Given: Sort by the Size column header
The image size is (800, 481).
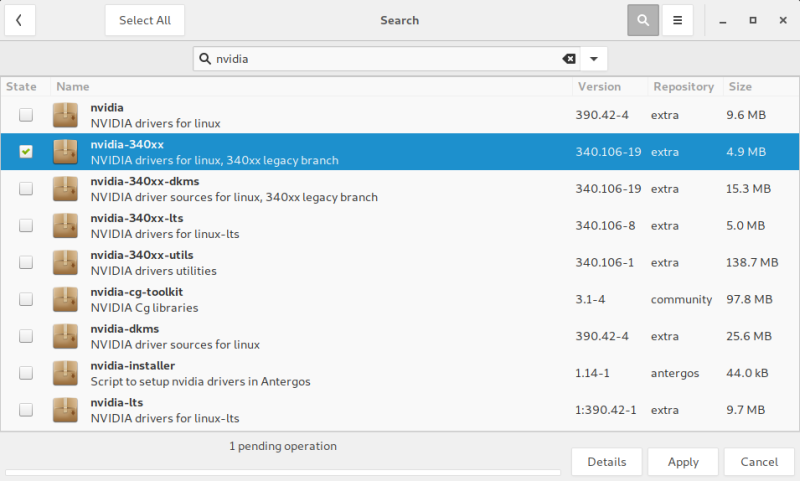Looking at the screenshot, I should (742, 87).
